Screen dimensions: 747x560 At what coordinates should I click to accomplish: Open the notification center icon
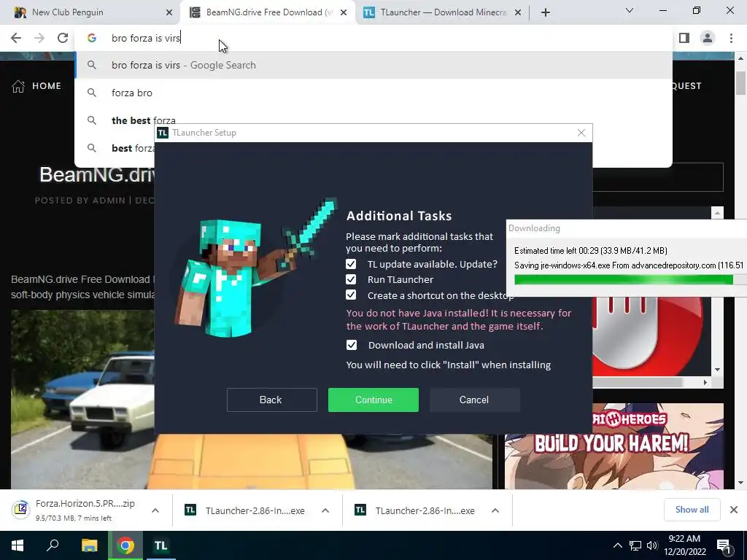tap(724, 545)
